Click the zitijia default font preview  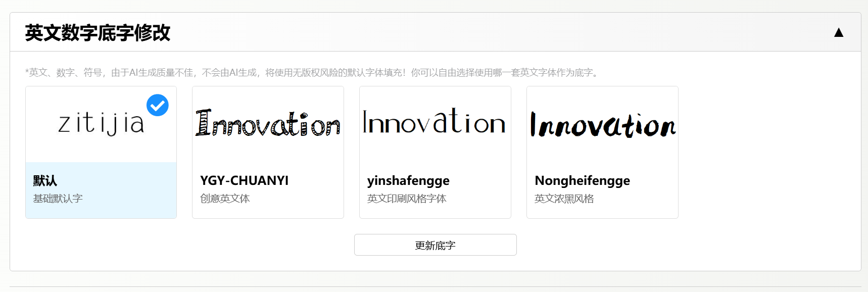(x=101, y=123)
